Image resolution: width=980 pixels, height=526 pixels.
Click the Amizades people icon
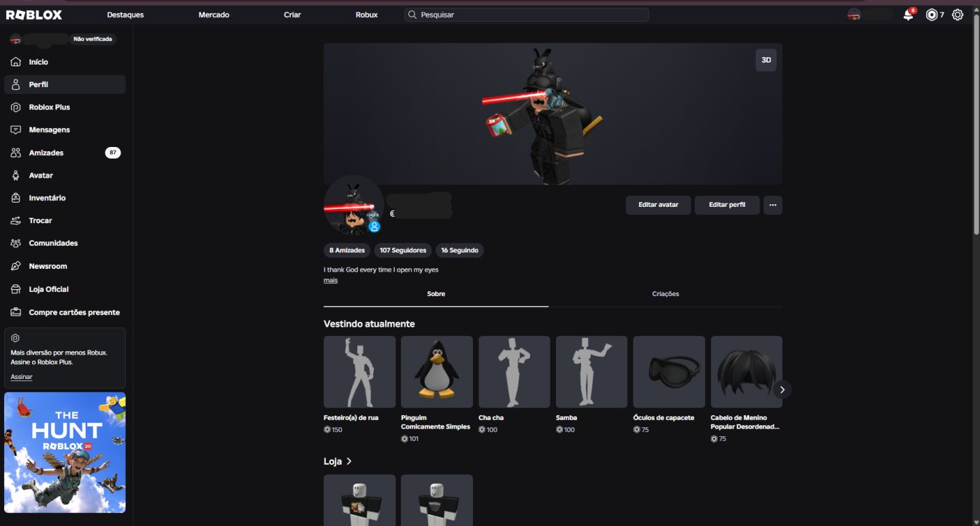pos(16,153)
